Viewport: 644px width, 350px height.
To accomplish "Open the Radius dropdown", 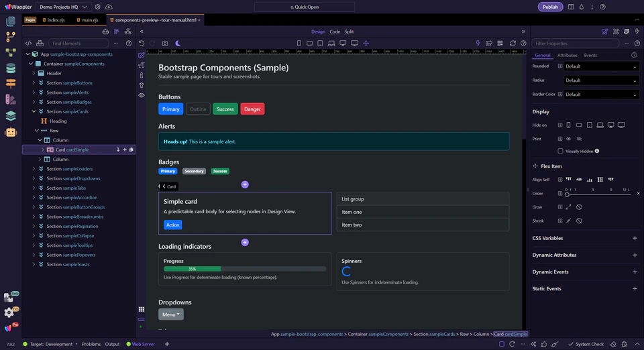I will [601, 80].
